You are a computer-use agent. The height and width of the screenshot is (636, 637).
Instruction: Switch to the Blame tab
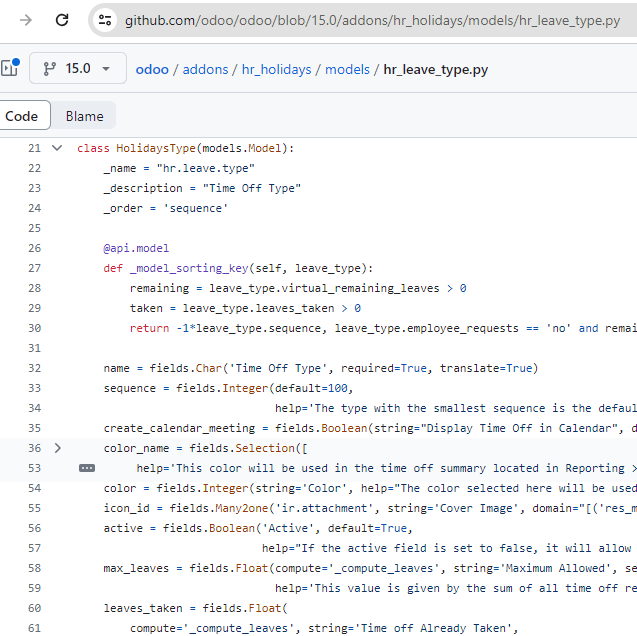click(84, 116)
